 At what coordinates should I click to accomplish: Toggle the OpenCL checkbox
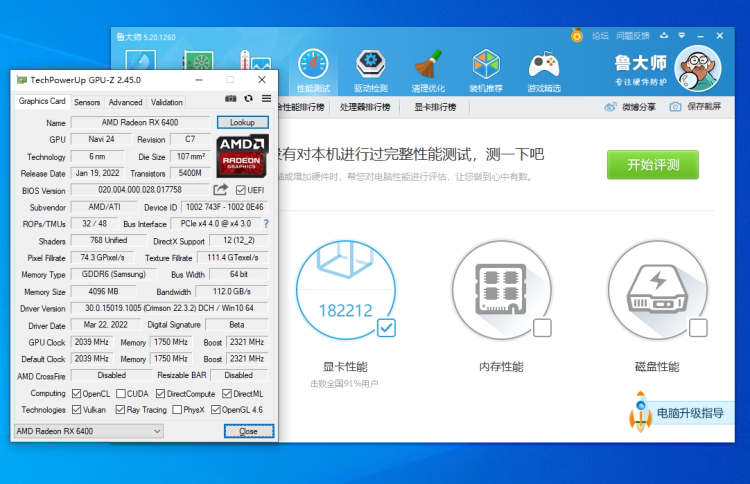[77, 394]
